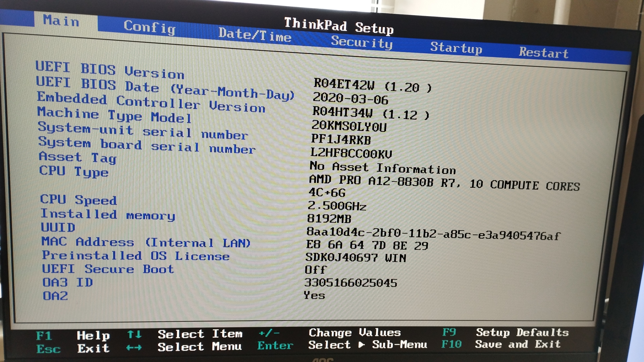The width and height of the screenshot is (644, 362).
Task: Click the Sub-Menu triangle arrow
Action: [x=361, y=345]
